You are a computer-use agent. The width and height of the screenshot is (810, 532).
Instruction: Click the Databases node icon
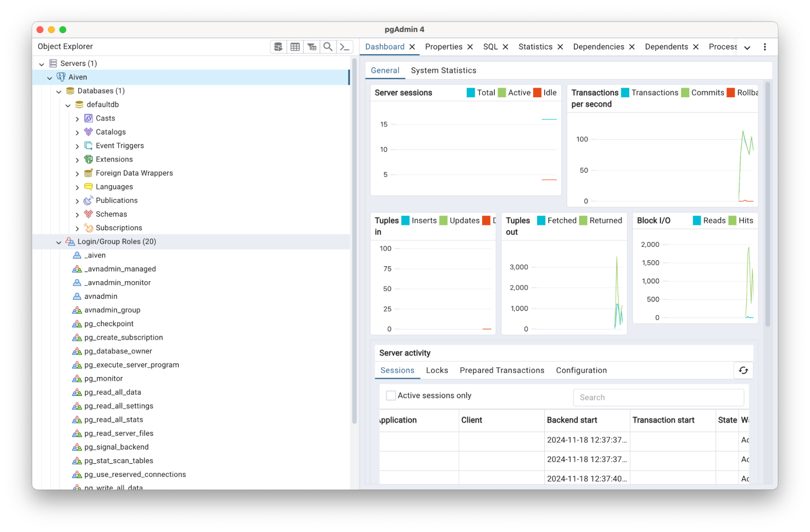point(70,91)
